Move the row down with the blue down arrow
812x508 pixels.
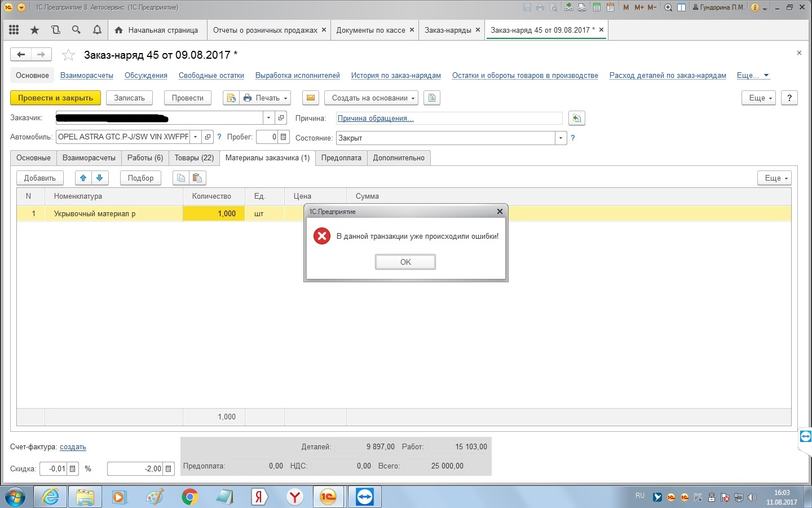[x=100, y=178]
